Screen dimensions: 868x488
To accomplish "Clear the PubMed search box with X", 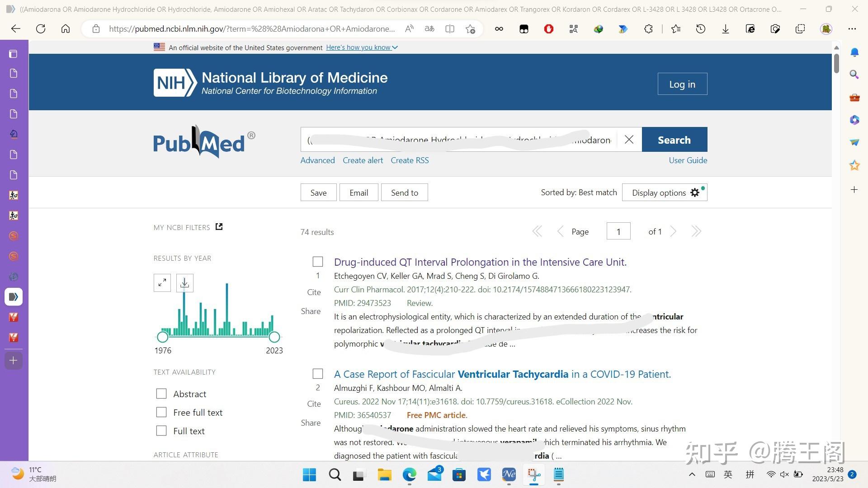I will coord(629,140).
